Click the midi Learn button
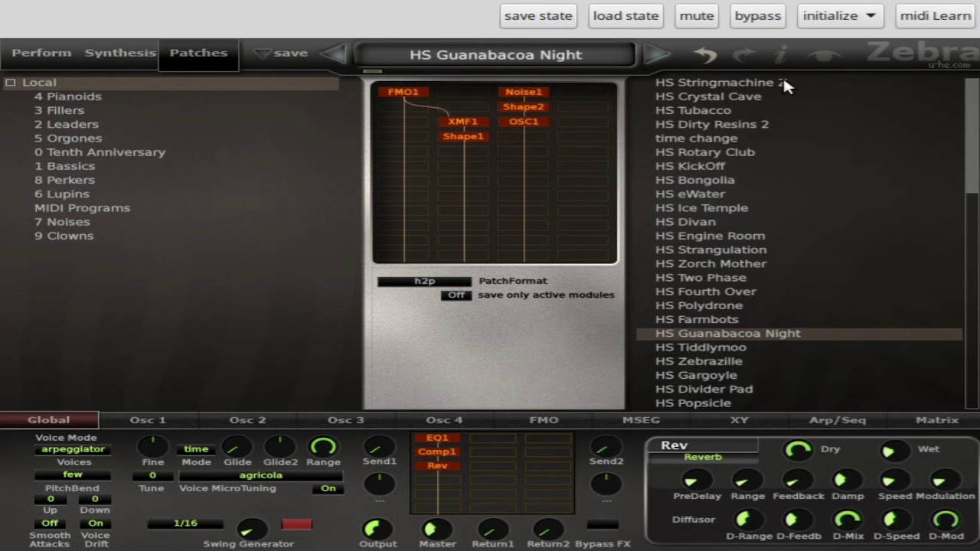This screenshot has width=980, height=551. click(935, 15)
